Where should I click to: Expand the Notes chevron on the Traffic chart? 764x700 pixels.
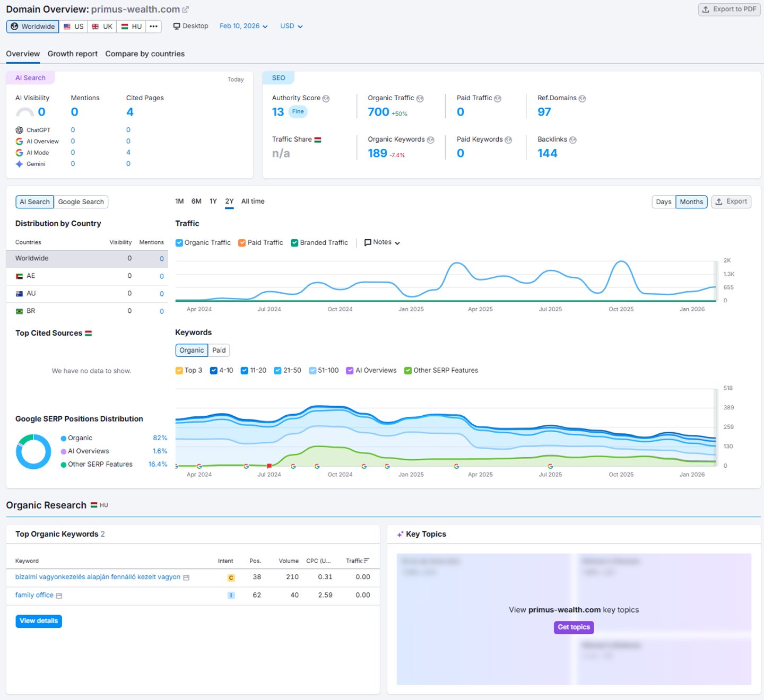397,242
